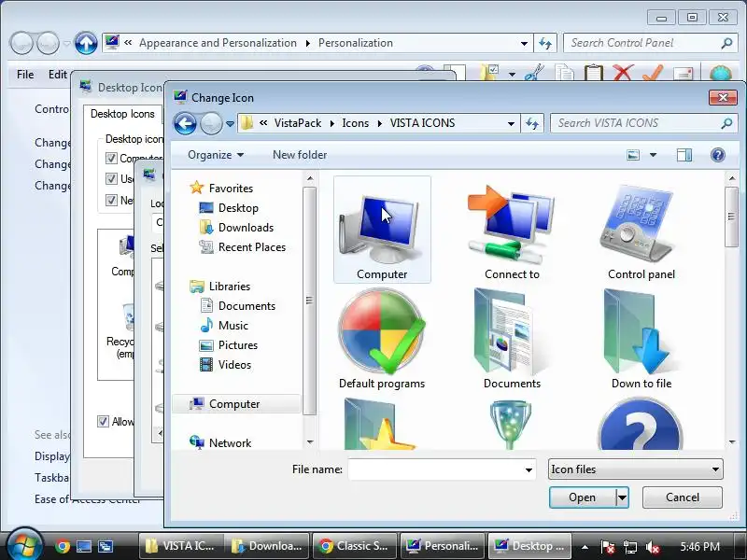Open Edit menu in Control Panel window
The height and width of the screenshot is (560, 747).
(x=58, y=75)
